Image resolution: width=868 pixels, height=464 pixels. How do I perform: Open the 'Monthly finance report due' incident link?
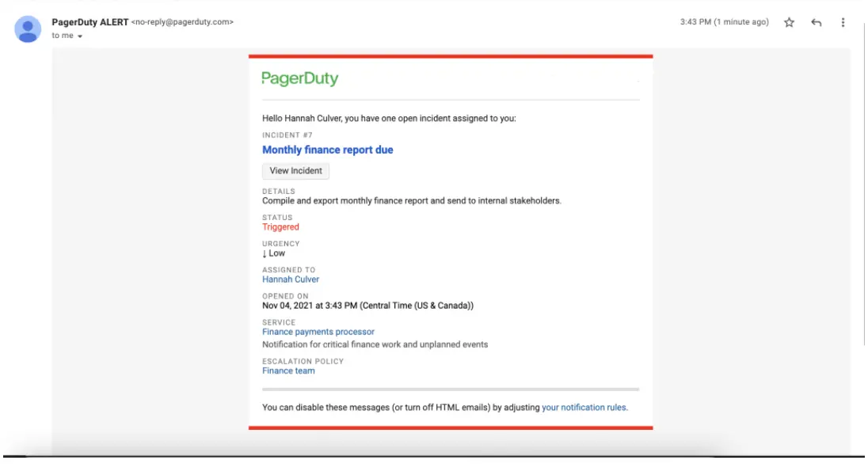tap(328, 150)
